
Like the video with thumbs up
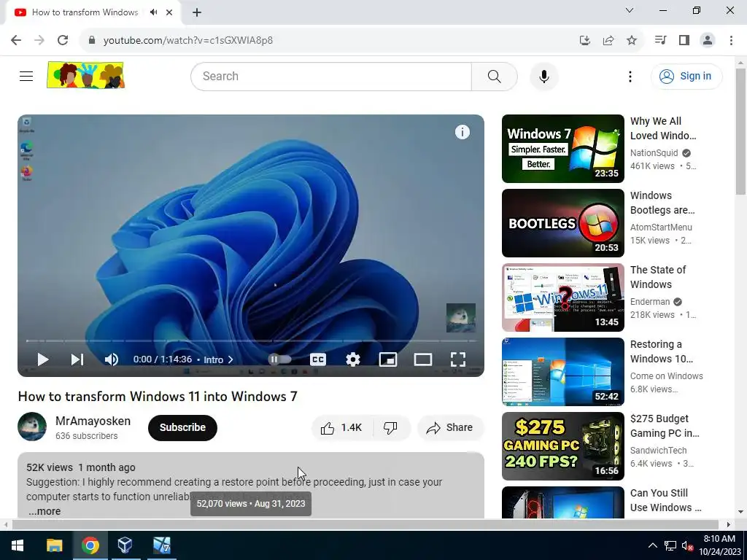(x=341, y=427)
